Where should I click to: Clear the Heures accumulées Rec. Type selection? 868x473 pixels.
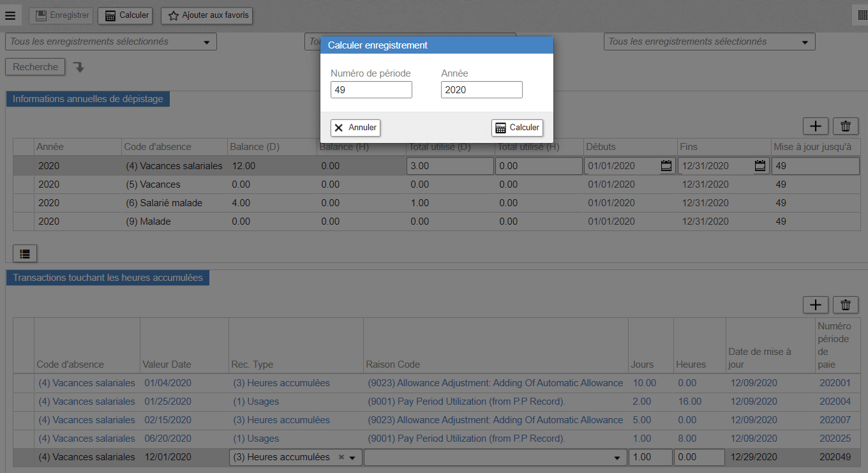click(341, 457)
